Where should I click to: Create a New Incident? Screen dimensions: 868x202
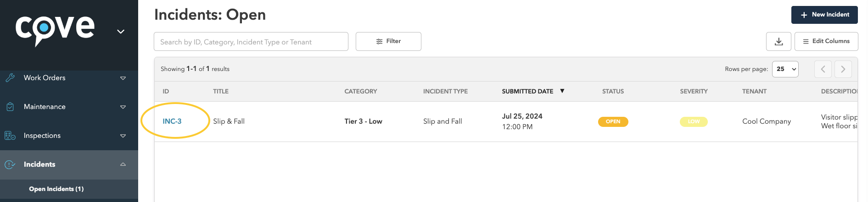tap(824, 15)
